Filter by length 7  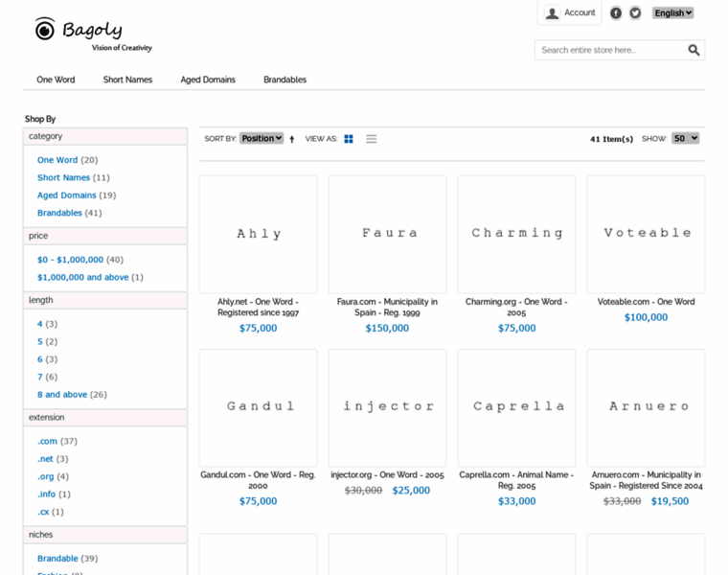(x=40, y=378)
